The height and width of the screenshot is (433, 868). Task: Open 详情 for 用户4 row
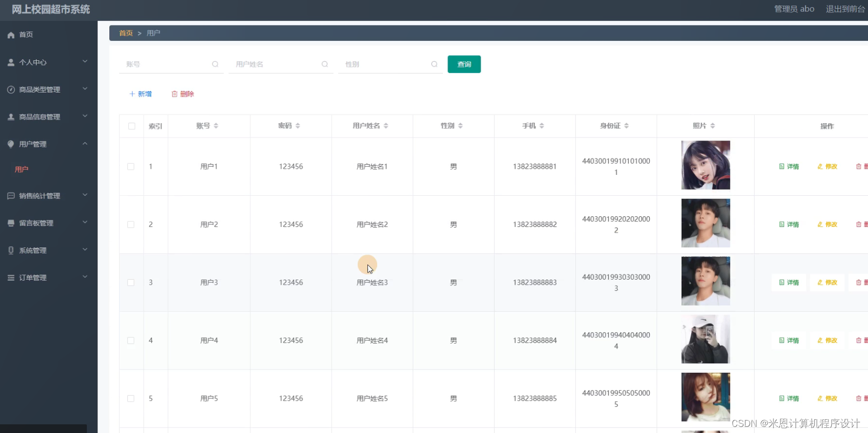pos(789,340)
